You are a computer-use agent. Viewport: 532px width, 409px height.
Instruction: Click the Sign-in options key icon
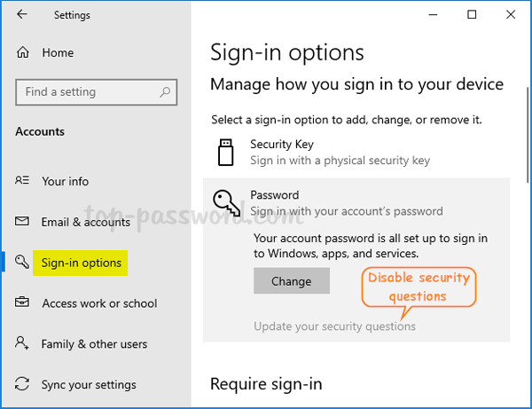(x=23, y=263)
